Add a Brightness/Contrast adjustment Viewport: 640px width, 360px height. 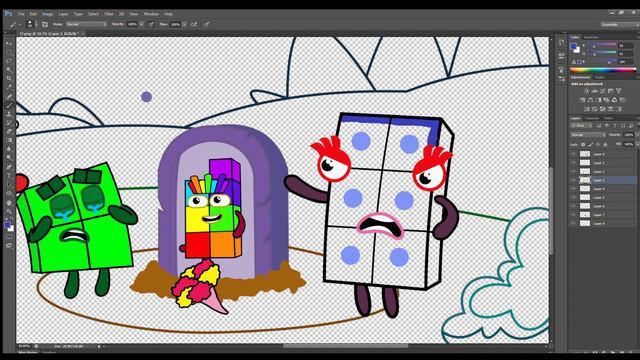click(587, 91)
